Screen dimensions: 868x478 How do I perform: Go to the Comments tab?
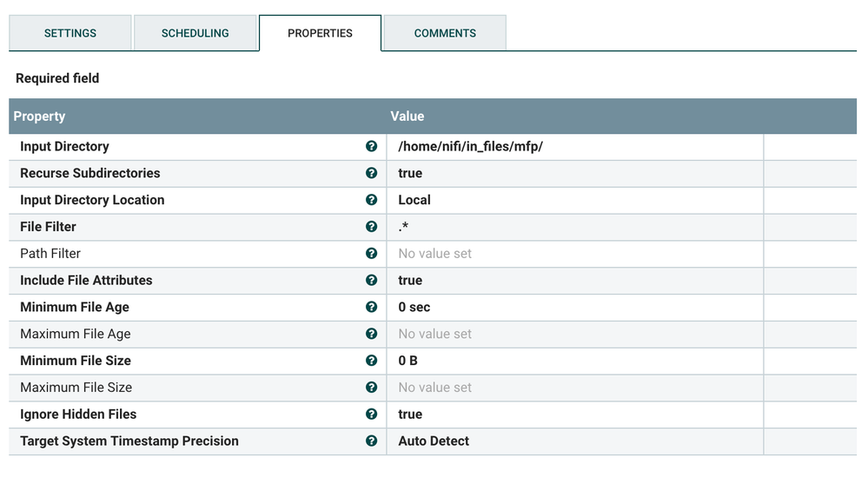(x=445, y=33)
